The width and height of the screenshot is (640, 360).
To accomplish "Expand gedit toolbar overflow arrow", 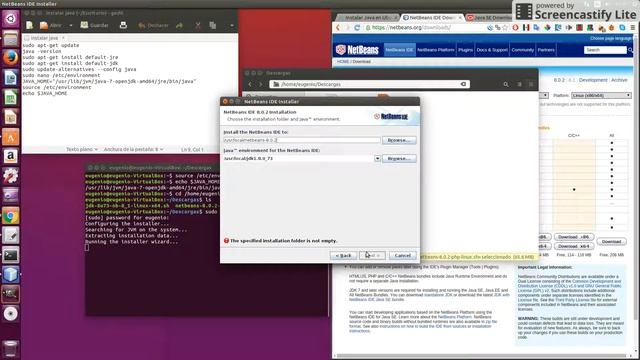I will point(232,25).
